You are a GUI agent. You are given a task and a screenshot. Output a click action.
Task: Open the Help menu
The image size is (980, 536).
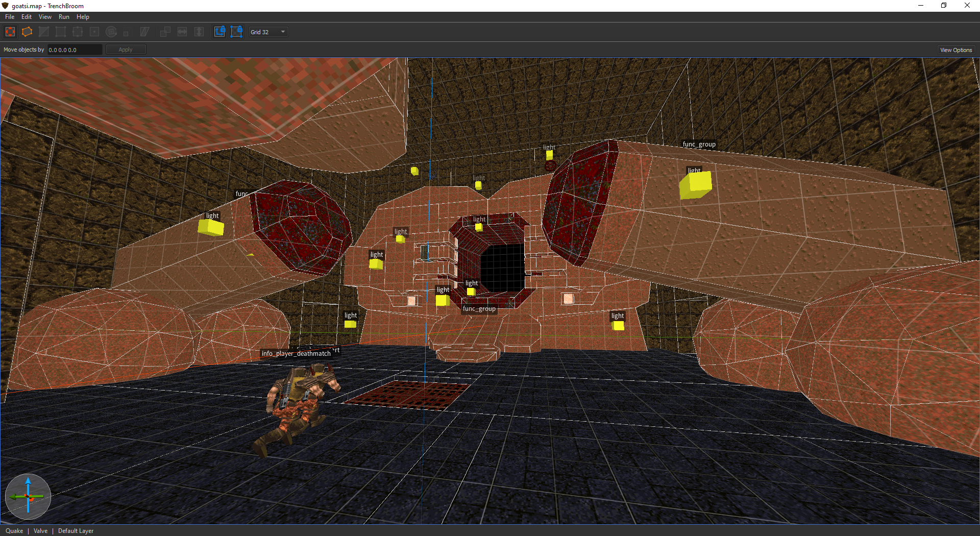(83, 17)
